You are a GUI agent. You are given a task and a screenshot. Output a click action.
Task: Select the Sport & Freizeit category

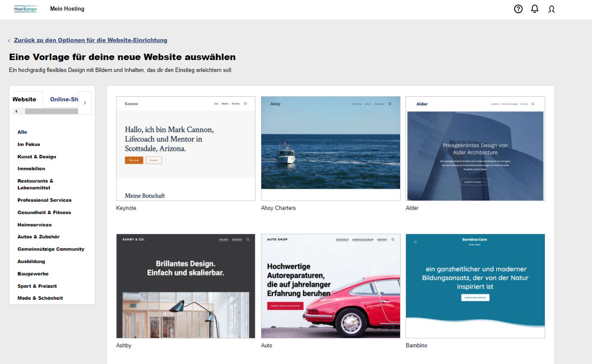click(37, 286)
